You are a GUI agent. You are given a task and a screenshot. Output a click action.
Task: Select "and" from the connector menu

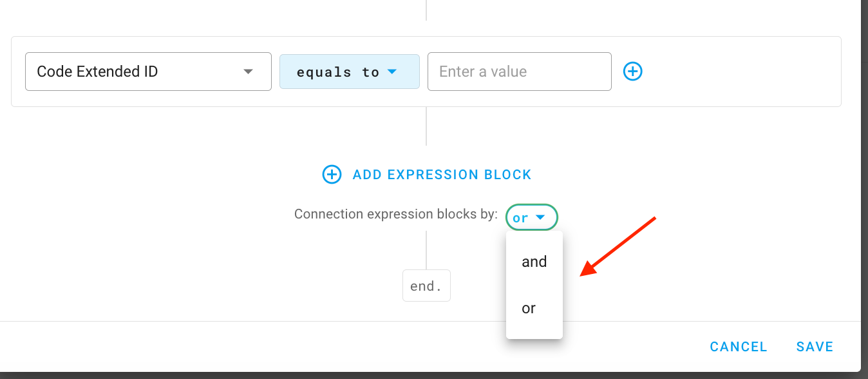coord(534,262)
